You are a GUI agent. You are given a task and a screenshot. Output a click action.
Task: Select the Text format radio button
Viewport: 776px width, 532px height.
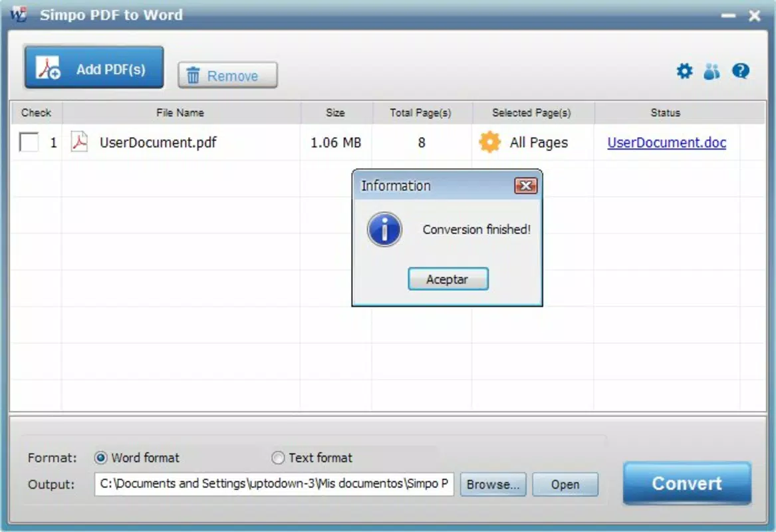[x=278, y=458]
